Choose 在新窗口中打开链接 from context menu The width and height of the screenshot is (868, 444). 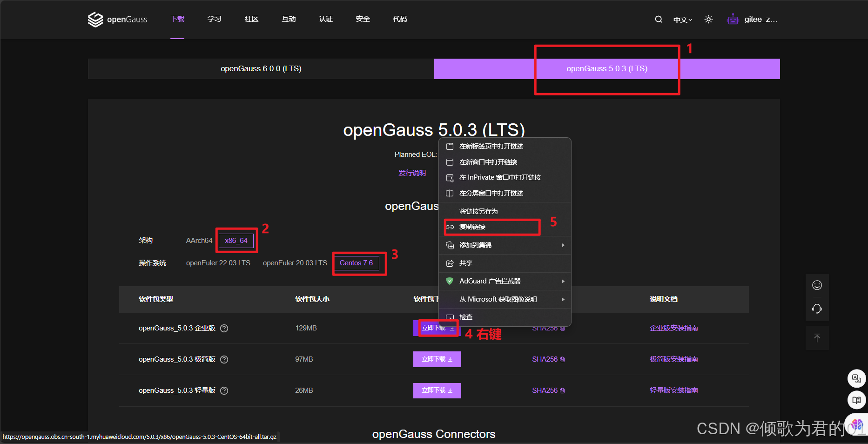point(505,162)
